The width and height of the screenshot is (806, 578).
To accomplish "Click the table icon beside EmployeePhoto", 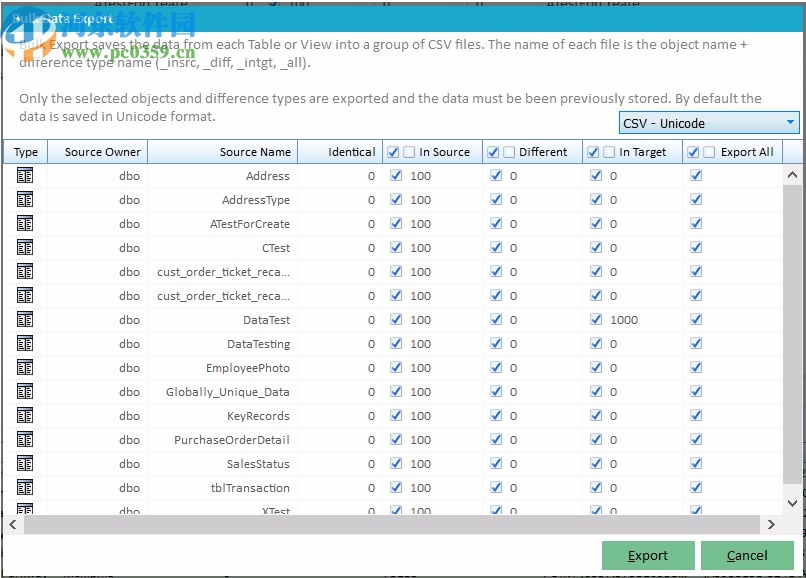I will tap(25, 367).
